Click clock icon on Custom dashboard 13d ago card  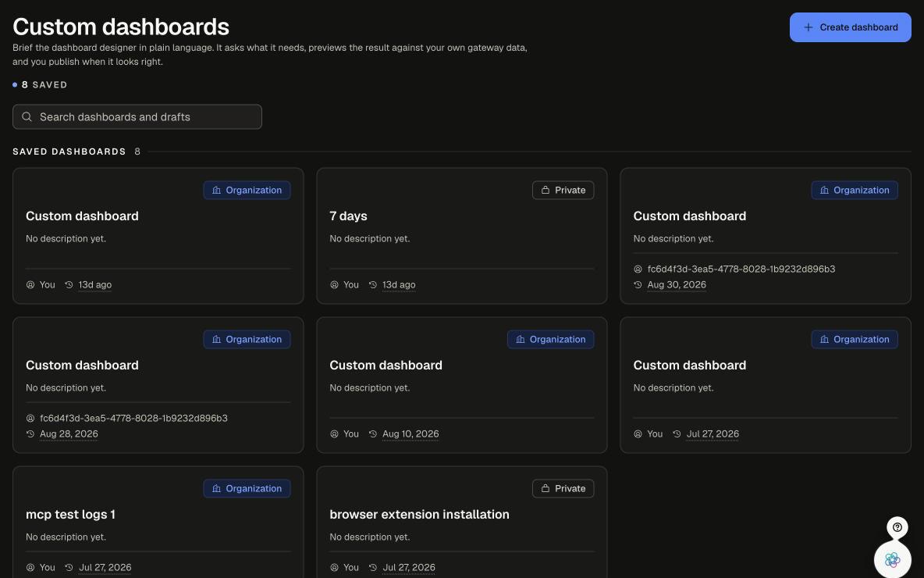tap(69, 285)
